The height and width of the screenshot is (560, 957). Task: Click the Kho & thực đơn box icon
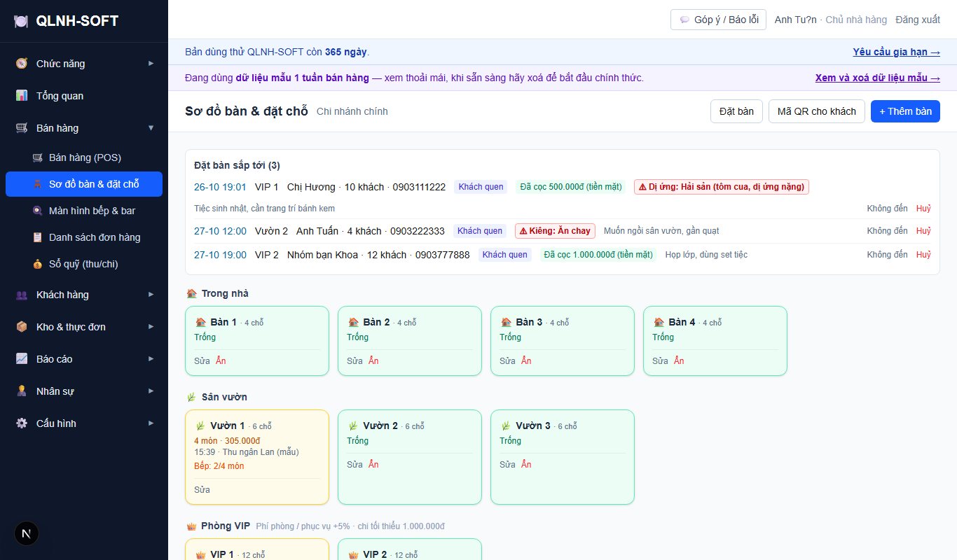[22, 327]
